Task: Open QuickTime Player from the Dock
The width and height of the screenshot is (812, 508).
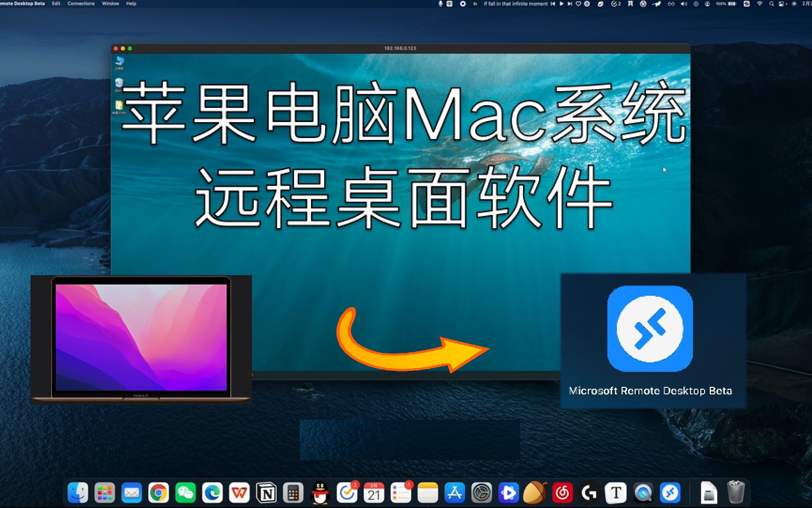Action: (643, 493)
